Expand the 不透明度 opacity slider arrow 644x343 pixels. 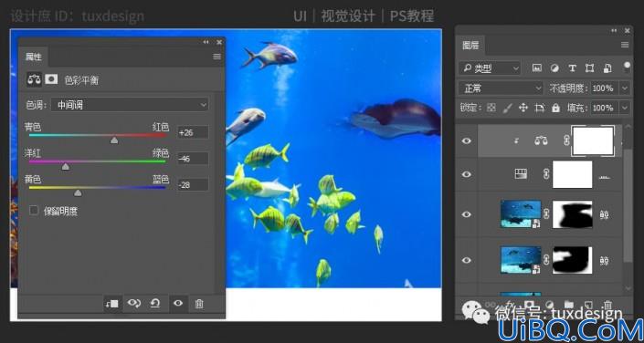(x=625, y=88)
